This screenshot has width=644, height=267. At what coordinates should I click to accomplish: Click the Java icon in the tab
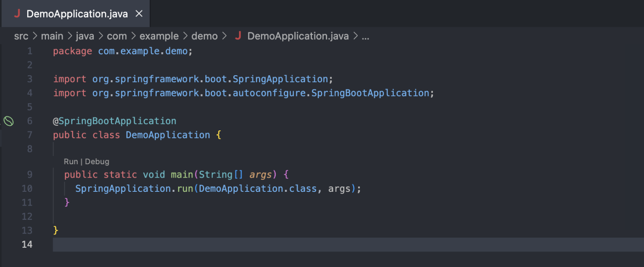click(17, 14)
